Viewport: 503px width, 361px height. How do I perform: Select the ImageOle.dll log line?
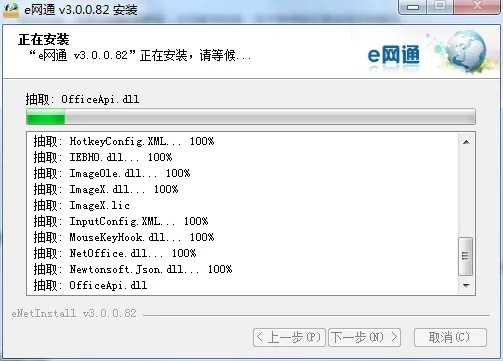click(112, 173)
